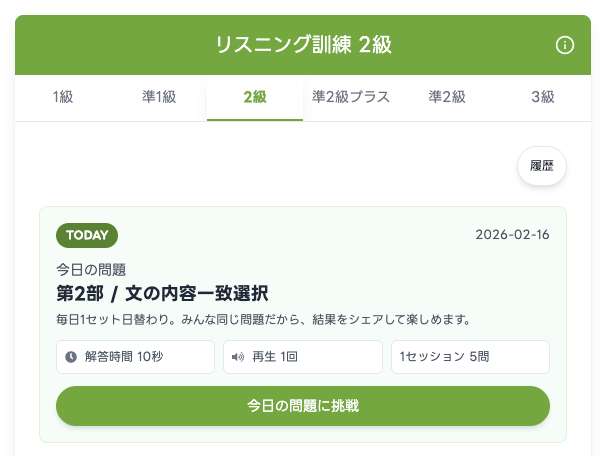The width and height of the screenshot is (610, 456).
Task: Click the 毎日1セット日替わり description text
Action: pos(263,320)
